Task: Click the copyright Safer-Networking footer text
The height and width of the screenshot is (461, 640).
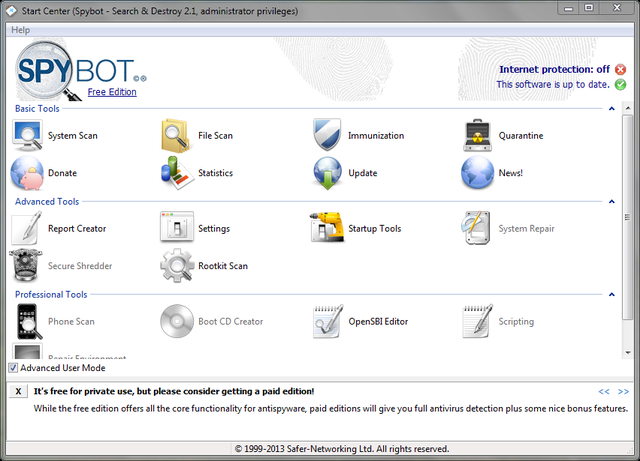Action: click(x=342, y=449)
